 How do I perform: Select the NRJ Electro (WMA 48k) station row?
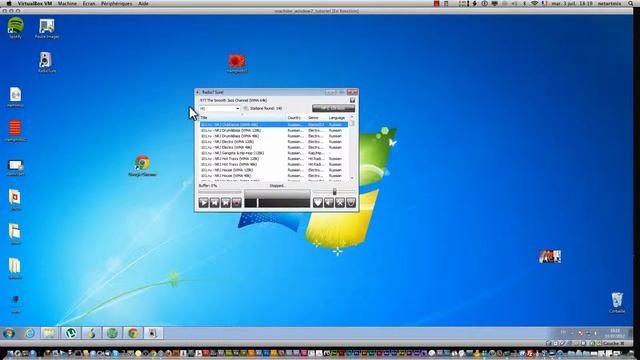point(274,147)
